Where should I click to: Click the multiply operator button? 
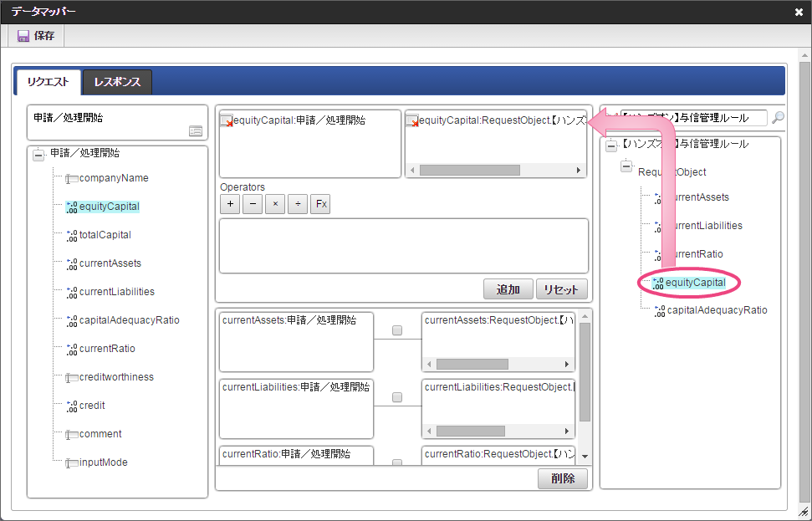click(x=275, y=204)
